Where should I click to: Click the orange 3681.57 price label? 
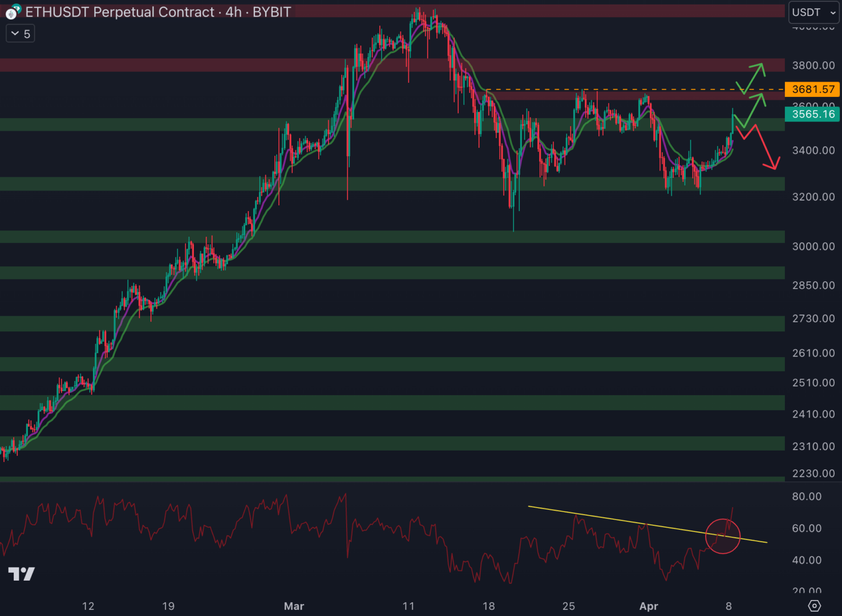[x=812, y=90]
